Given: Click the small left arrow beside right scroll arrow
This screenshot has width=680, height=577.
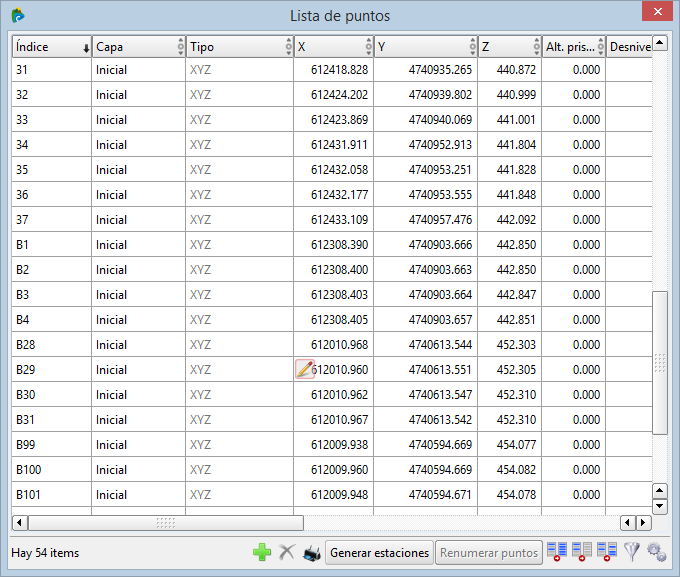Looking at the screenshot, I should point(628,523).
